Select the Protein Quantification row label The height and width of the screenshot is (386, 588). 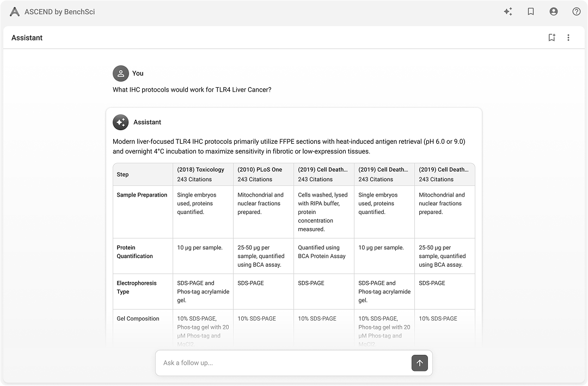(134, 252)
